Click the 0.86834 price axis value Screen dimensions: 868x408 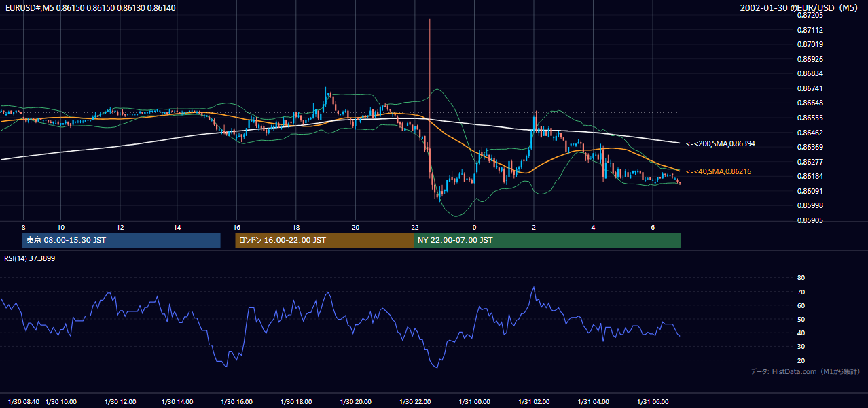click(x=810, y=73)
